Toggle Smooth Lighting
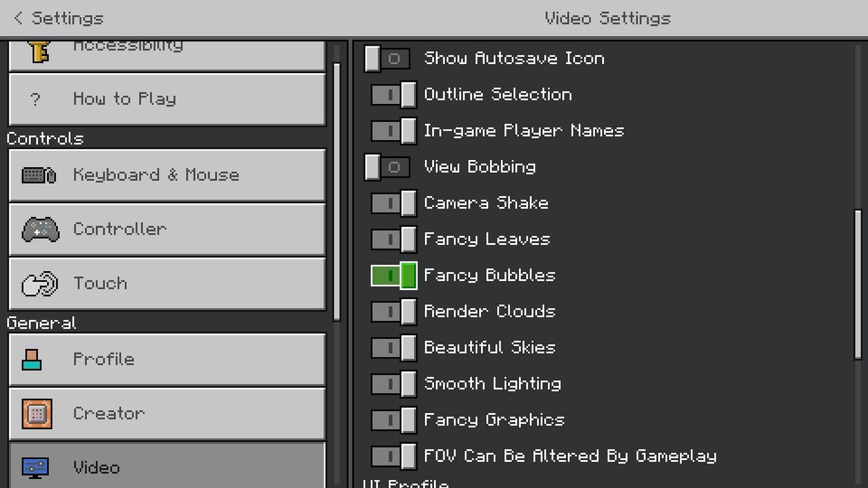The height and width of the screenshot is (488, 868). tap(393, 384)
